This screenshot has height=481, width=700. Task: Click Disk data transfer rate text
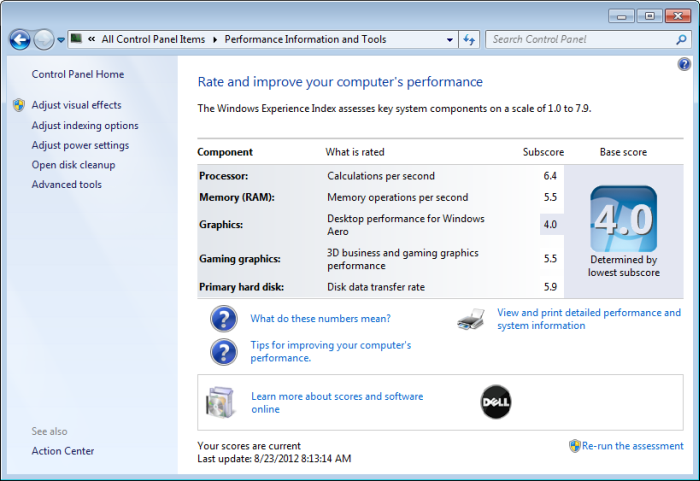376,287
